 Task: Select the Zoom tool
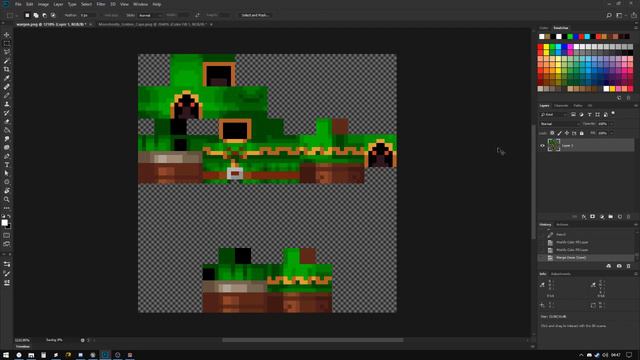pos(7,199)
